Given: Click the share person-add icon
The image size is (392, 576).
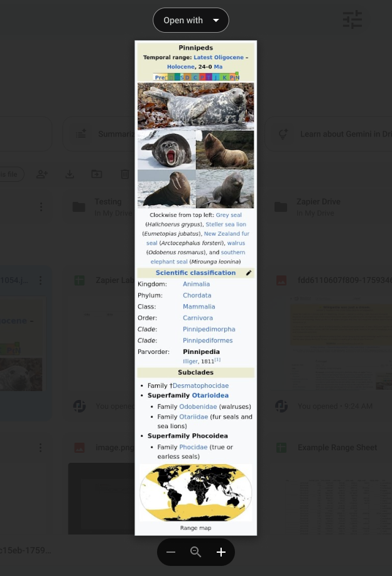Looking at the screenshot, I should (42, 174).
